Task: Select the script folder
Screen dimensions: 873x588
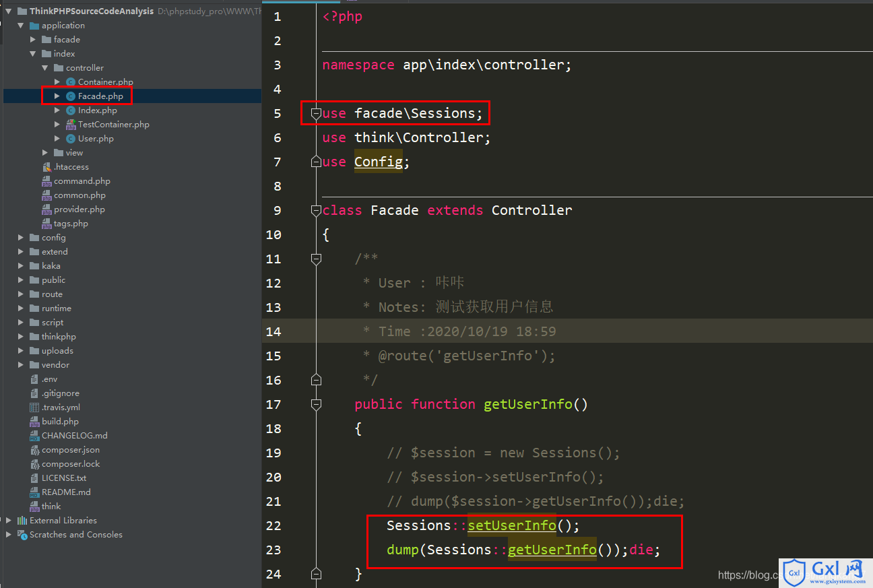Action: [53, 323]
